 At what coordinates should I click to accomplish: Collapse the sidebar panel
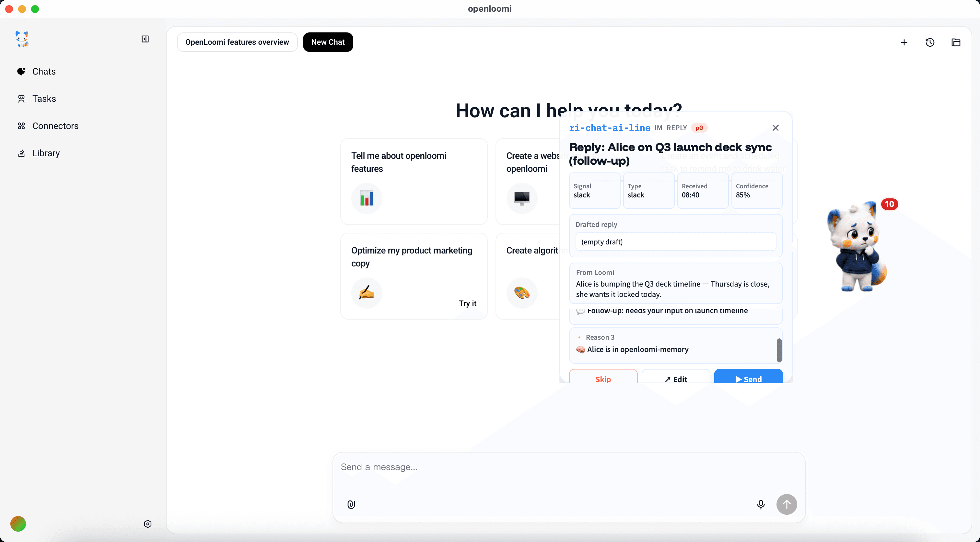(145, 39)
